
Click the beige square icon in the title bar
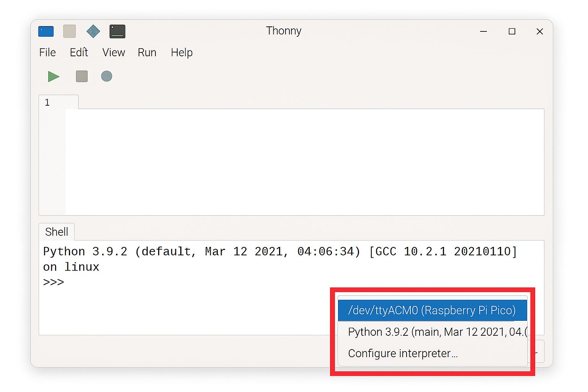coord(69,31)
